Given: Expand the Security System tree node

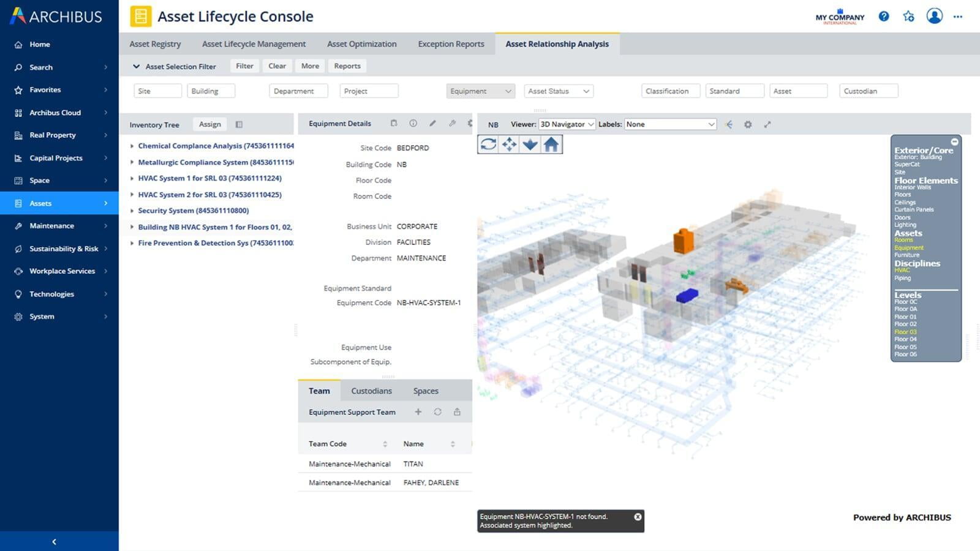Looking at the screenshot, I should [x=132, y=211].
